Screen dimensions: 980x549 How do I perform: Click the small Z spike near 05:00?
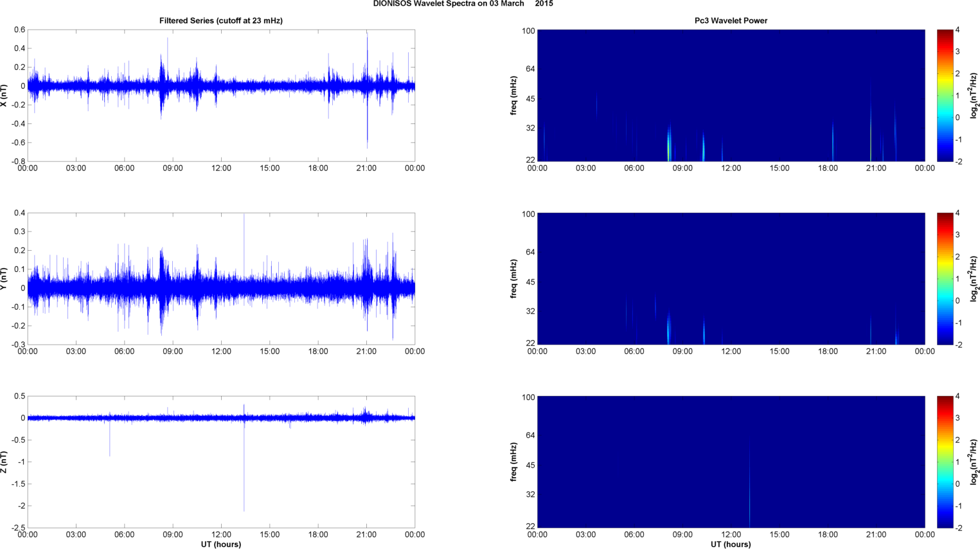[x=110, y=438]
